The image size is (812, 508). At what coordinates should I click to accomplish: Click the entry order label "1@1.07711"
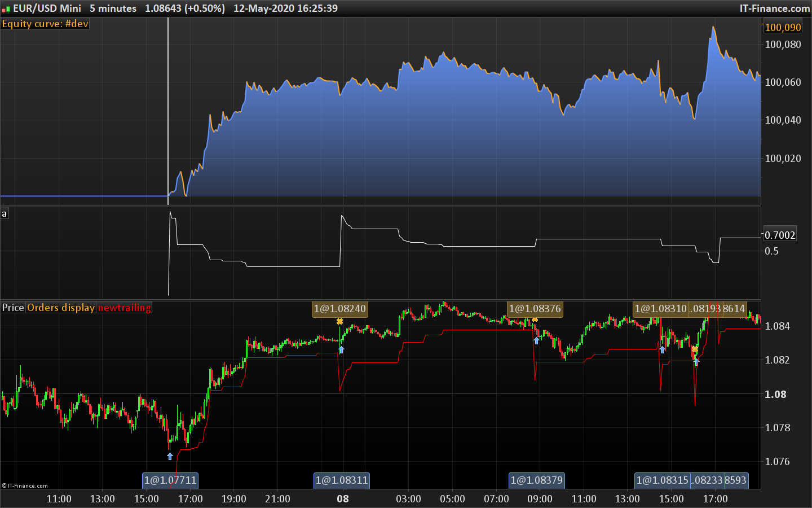point(170,480)
